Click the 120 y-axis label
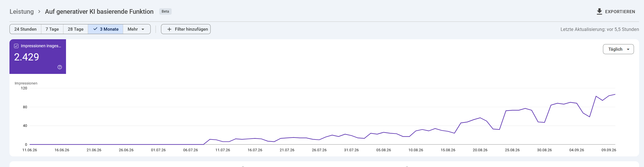Image resolution: width=644 pixels, height=167 pixels. coord(24,88)
